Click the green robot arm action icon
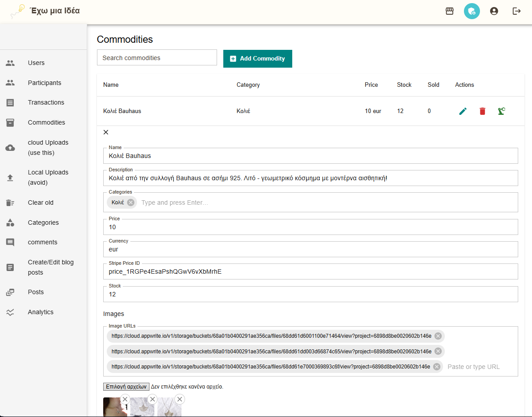This screenshot has height=417, width=532. click(501, 111)
